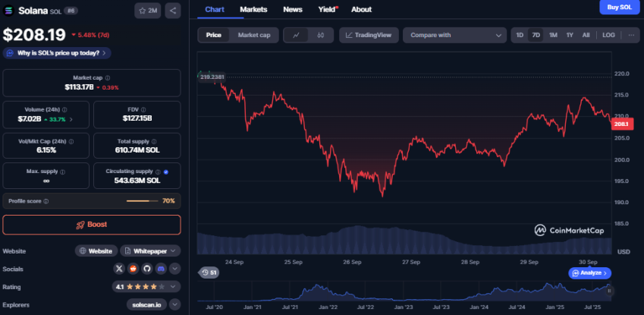Open Solana's X (Twitter) social link
The image size is (644, 315).
click(119, 269)
